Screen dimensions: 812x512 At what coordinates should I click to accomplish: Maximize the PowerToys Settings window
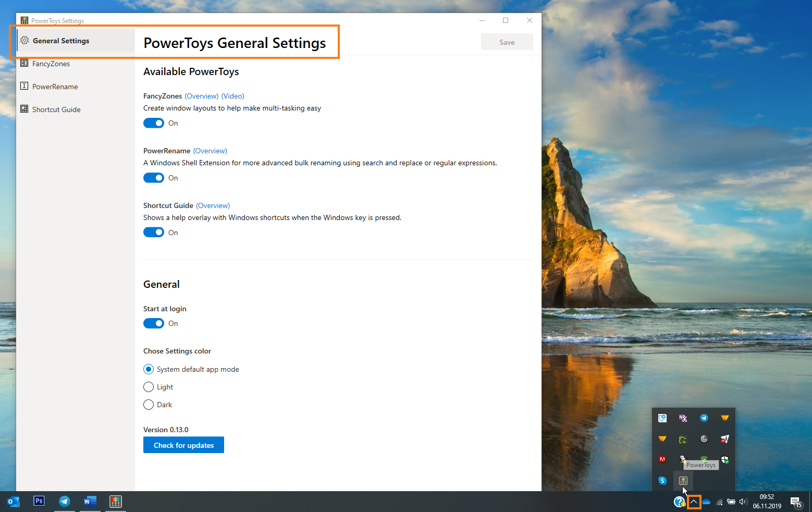506,20
